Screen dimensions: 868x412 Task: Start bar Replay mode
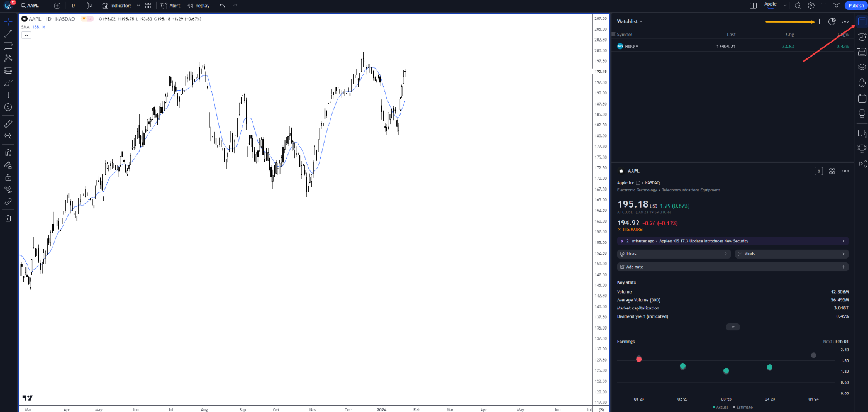click(199, 5)
